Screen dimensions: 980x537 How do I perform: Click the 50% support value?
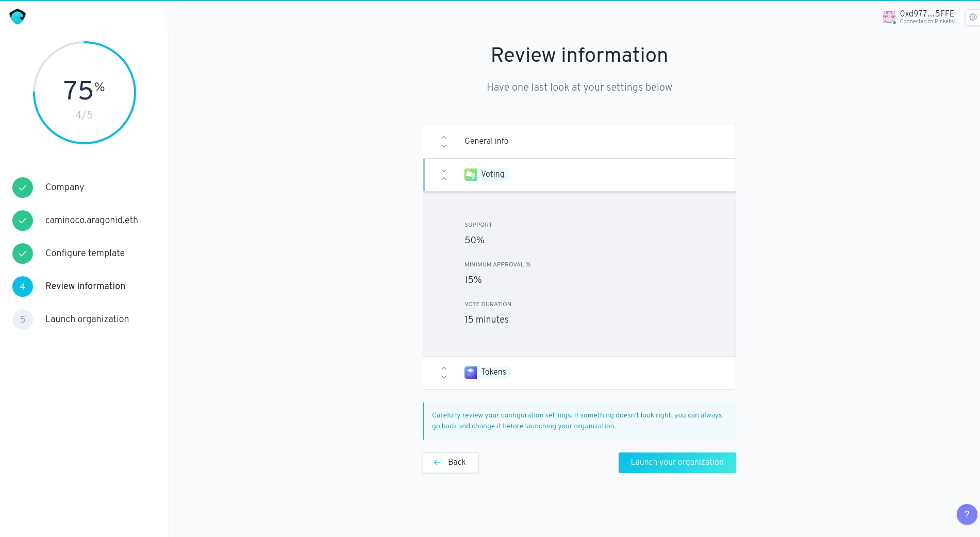[474, 240]
